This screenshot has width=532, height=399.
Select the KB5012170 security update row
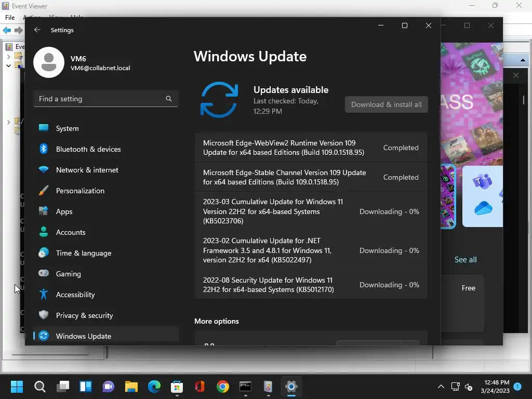(x=311, y=285)
